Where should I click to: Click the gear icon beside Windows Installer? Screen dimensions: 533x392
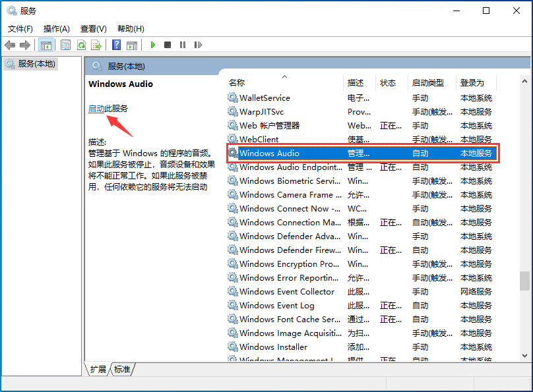(232, 347)
